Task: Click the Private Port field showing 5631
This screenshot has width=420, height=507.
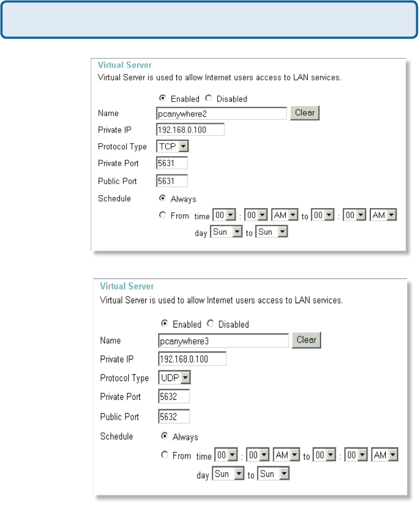Action: pos(172,163)
